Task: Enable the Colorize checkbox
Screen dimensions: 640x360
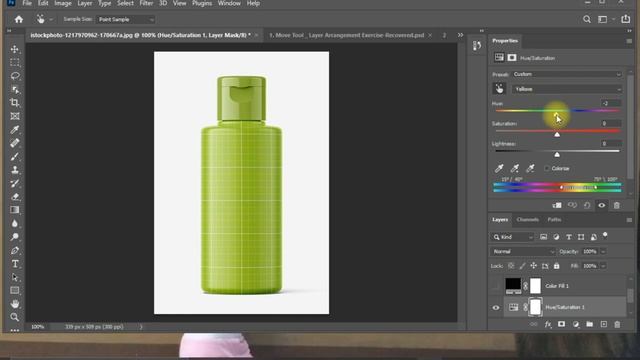Action: coord(547,168)
